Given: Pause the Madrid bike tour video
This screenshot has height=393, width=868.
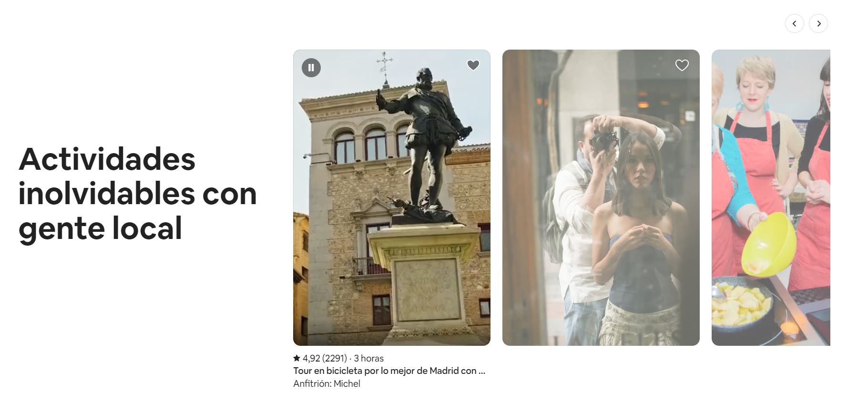Looking at the screenshot, I should [311, 68].
